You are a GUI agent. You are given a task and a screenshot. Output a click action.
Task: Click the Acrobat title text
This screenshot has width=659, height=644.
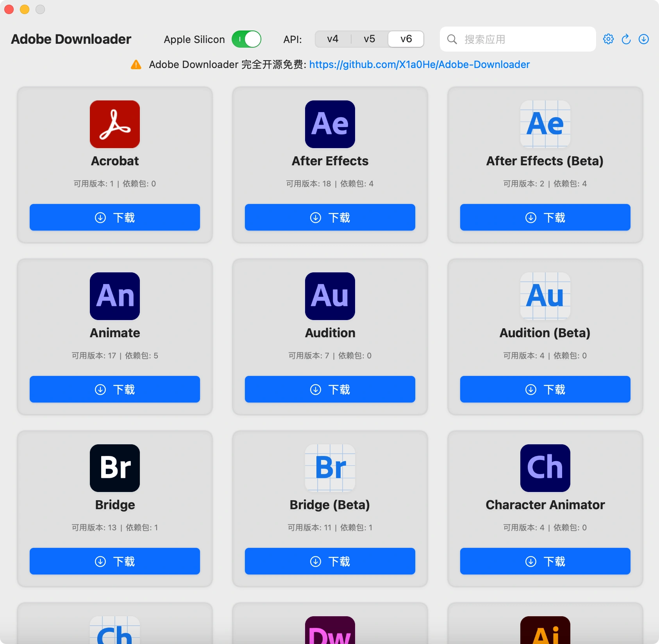click(x=115, y=161)
